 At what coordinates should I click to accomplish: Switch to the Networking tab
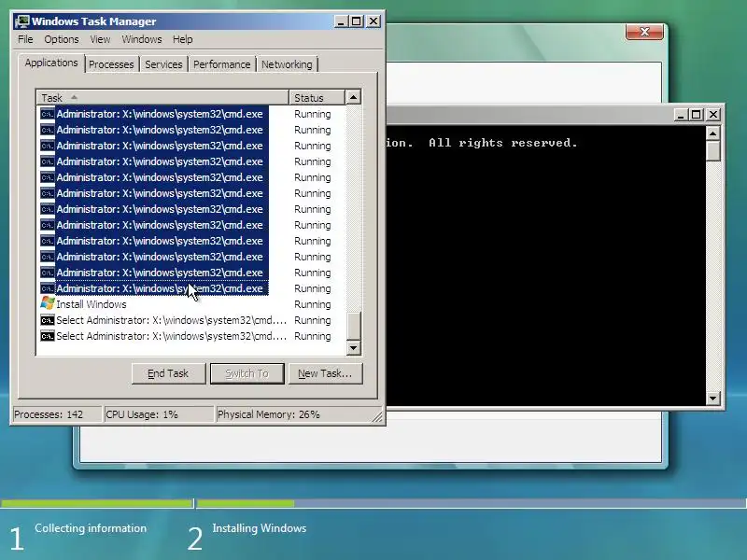point(287,64)
